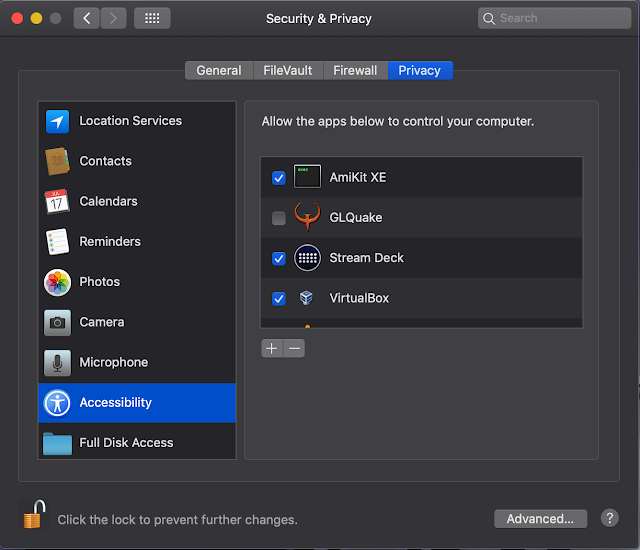The width and height of the screenshot is (640, 550).
Task: Add an app with the plus button
Action: (x=272, y=348)
